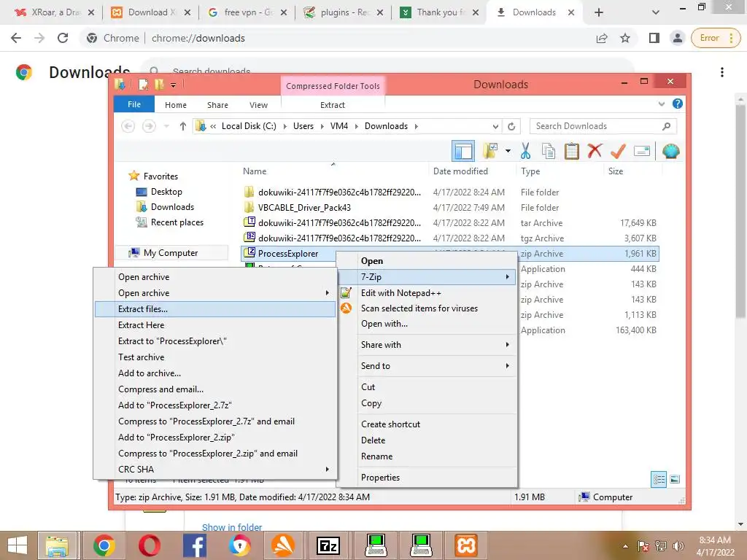Viewport: 747px width, 560px height.
Task: Open recent locations dropdown arrow
Action: tap(166, 126)
